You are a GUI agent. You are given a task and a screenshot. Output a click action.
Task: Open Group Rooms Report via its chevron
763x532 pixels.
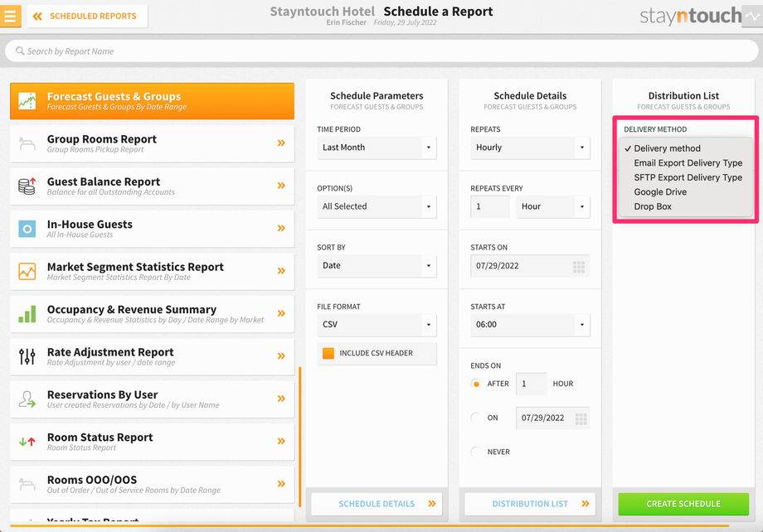pos(281,143)
